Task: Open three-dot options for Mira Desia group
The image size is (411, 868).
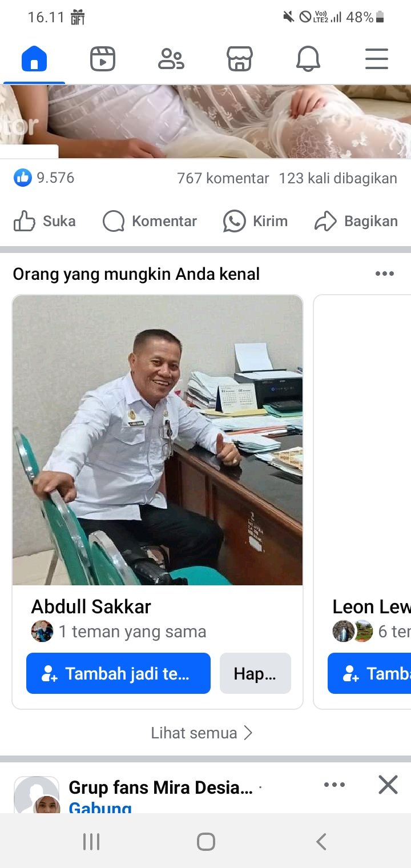Action: point(335,785)
